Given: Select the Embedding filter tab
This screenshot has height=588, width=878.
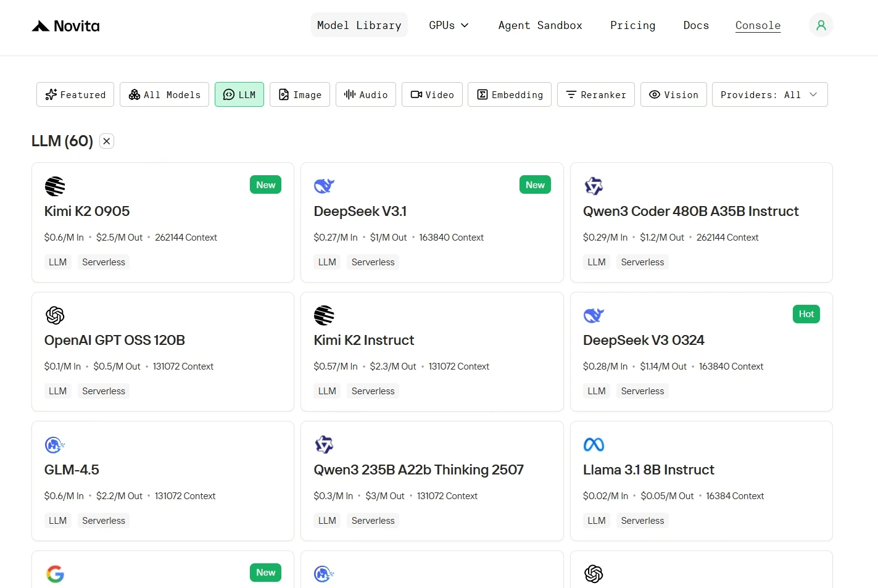Looking at the screenshot, I should [x=510, y=94].
